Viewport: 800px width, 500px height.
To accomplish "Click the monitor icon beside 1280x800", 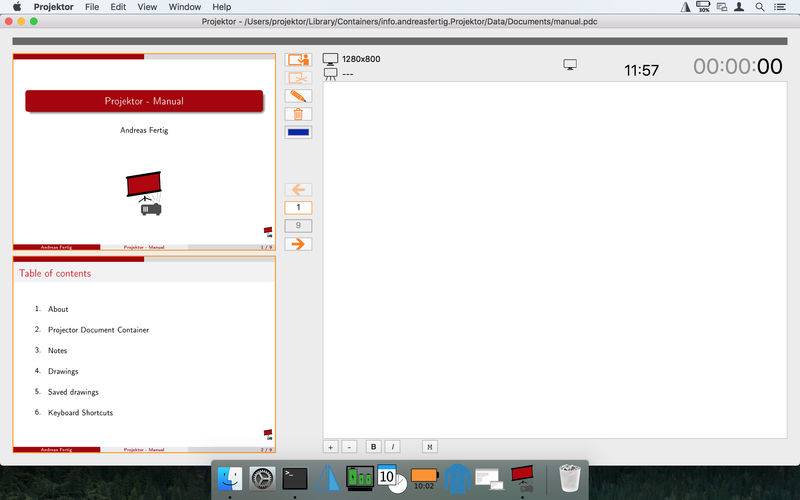I will tap(330, 59).
